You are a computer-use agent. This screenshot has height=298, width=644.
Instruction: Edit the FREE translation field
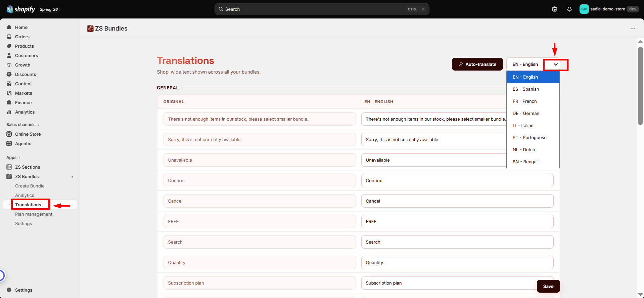(x=457, y=221)
